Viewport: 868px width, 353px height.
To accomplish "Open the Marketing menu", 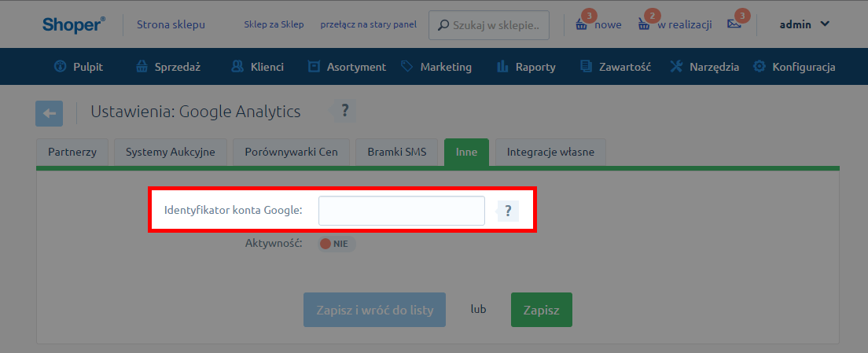I will pyautogui.click(x=436, y=67).
